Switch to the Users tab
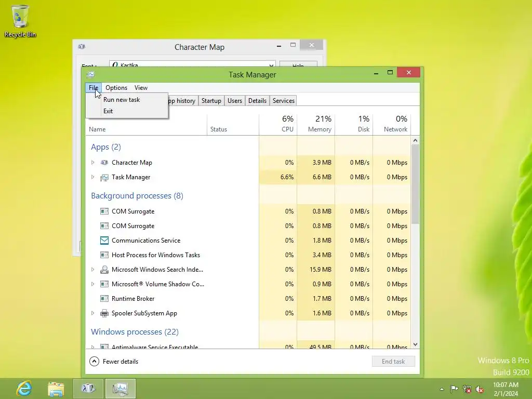 (235, 101)
